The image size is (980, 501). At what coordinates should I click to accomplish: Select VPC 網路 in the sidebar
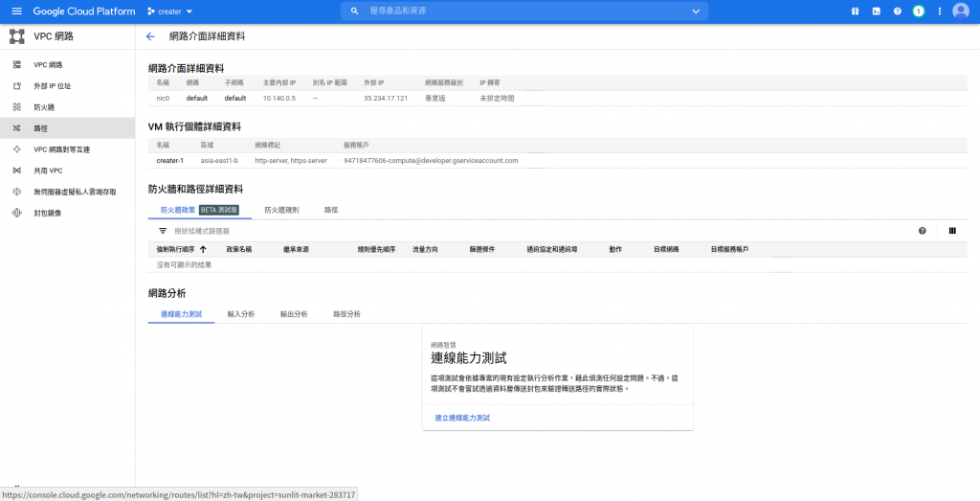pyautogui.click(x=48, y=65)
